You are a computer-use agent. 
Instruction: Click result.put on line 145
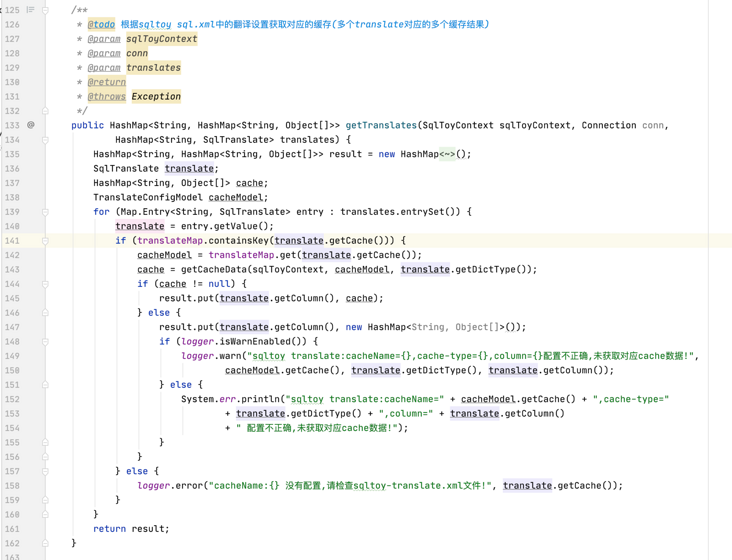pyautogui.click(x=186, y=298)
